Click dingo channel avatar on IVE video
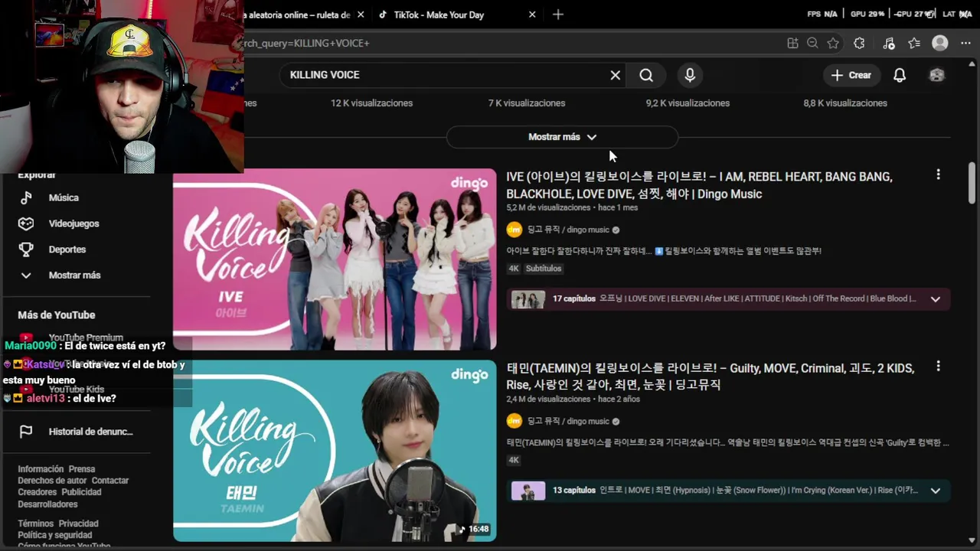 point(514,230)
